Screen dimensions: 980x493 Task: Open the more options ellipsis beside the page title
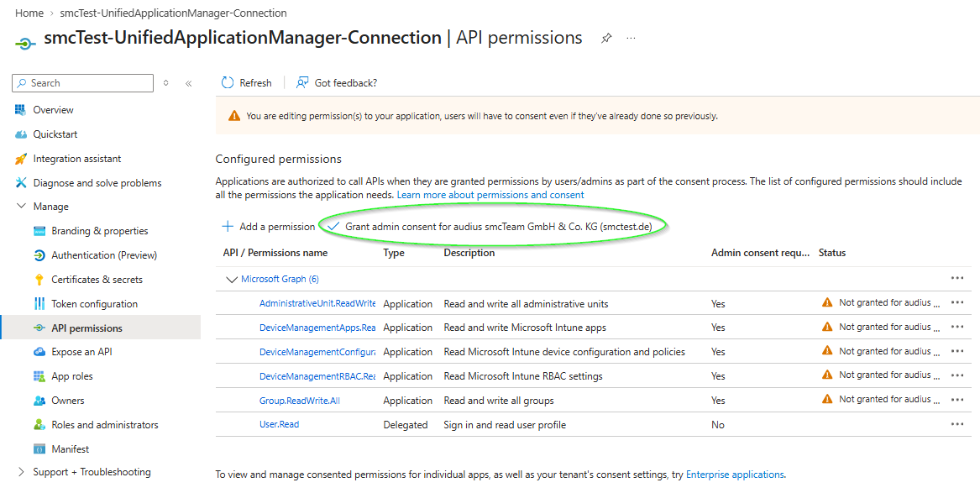click(x=631, y=38)
